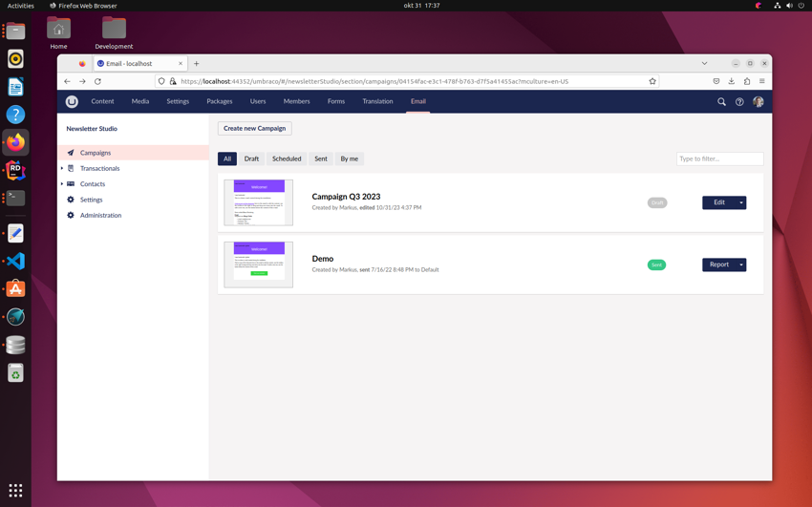Click the help question mark icon
Viewport: 812px width, 507px height.
[739, 101]
